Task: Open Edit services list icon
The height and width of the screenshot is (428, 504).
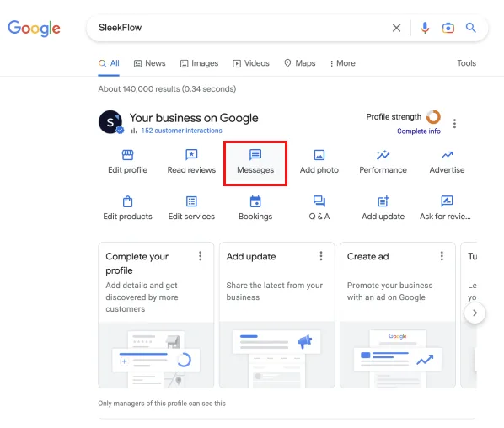Action: pyautogui.click(x=191, y=201)
